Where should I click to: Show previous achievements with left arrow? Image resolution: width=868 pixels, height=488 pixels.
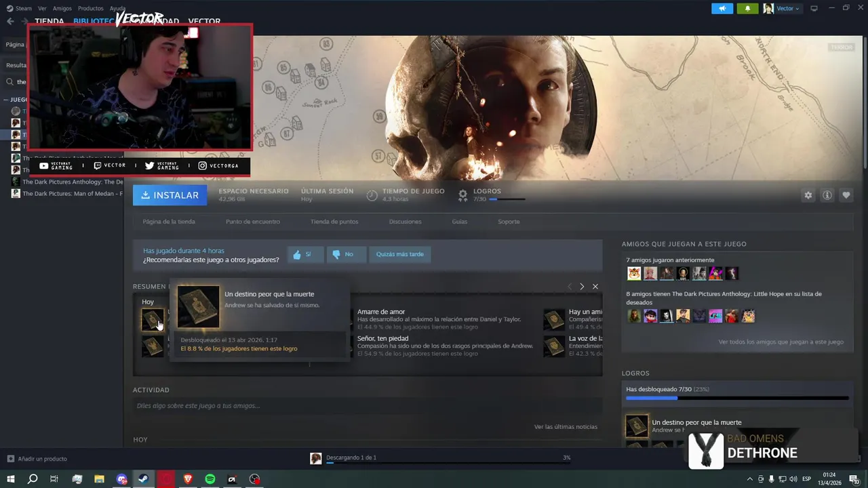[x=569, y=287]
